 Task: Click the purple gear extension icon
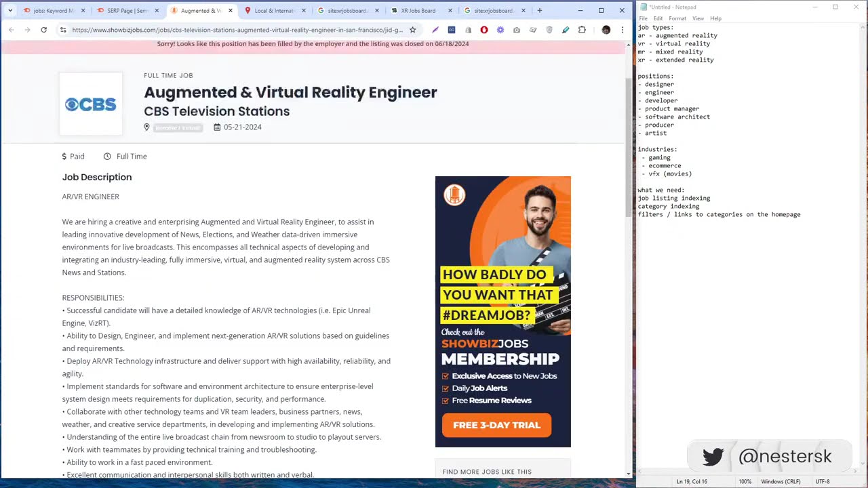(x=500, y=30)
